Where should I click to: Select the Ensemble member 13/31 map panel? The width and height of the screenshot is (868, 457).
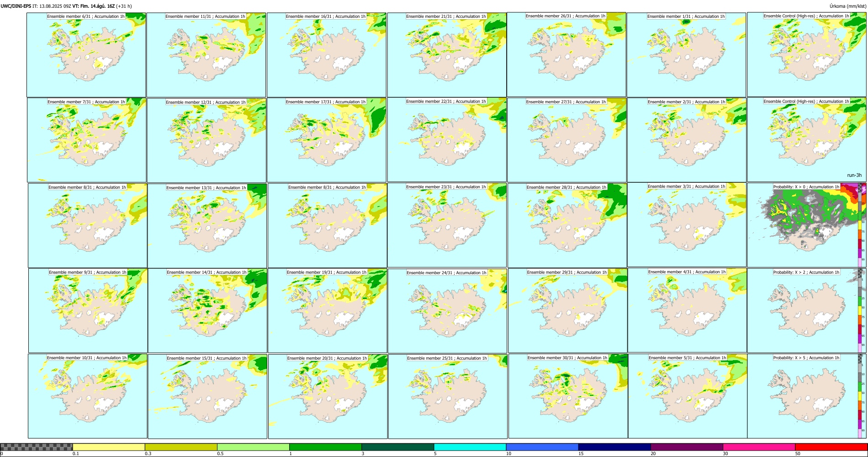pyautogui.click(x=207, y=226)
